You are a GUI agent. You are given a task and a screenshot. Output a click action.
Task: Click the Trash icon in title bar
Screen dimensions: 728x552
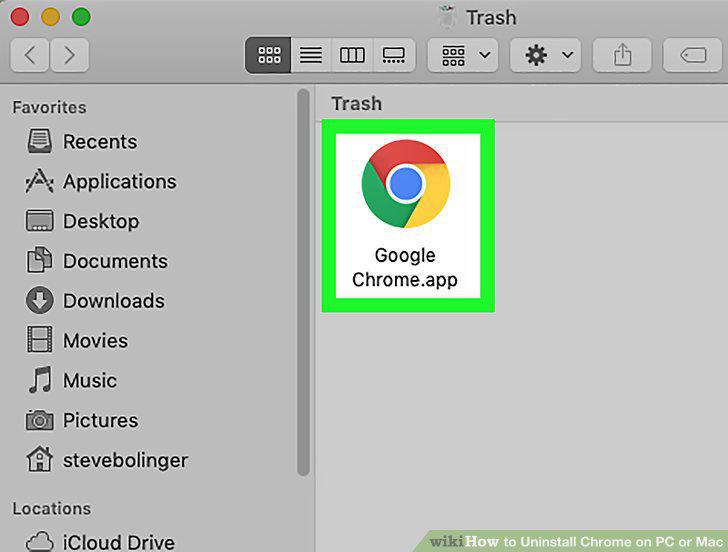click(447, 17)
